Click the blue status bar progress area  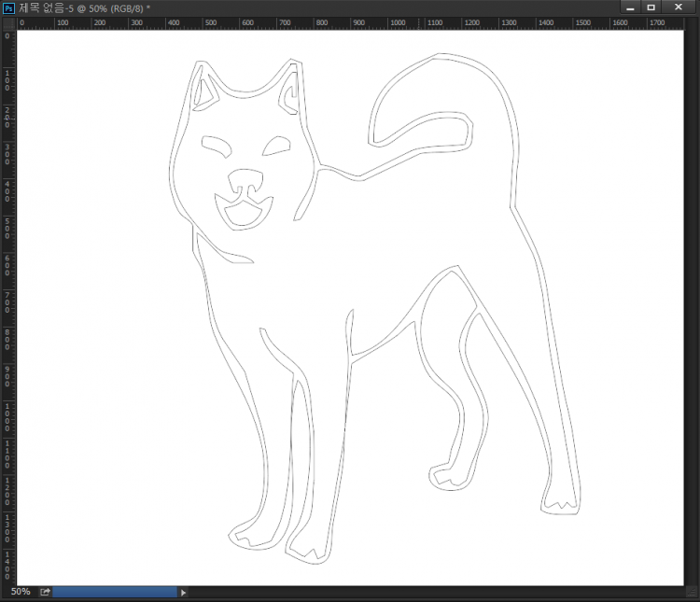pos(115,592)
